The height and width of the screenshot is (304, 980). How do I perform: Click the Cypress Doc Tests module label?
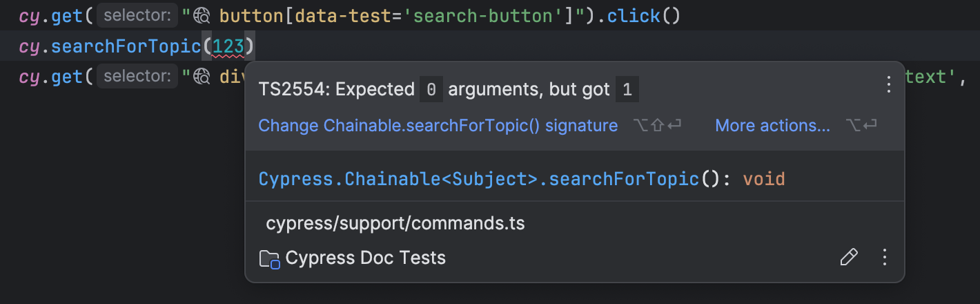[365, 258]
